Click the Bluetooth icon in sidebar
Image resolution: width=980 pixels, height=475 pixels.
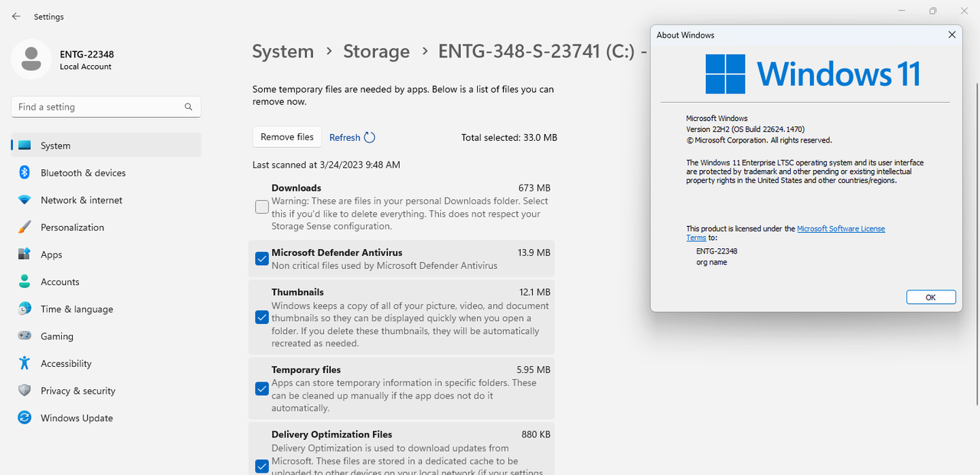pos(24,172)
